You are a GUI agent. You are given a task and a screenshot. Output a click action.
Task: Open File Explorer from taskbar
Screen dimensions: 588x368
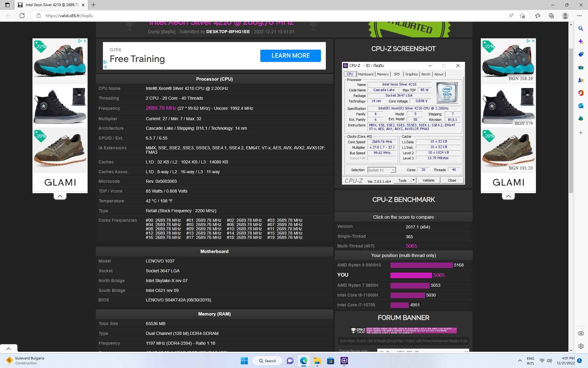click(x=317, y=361)
